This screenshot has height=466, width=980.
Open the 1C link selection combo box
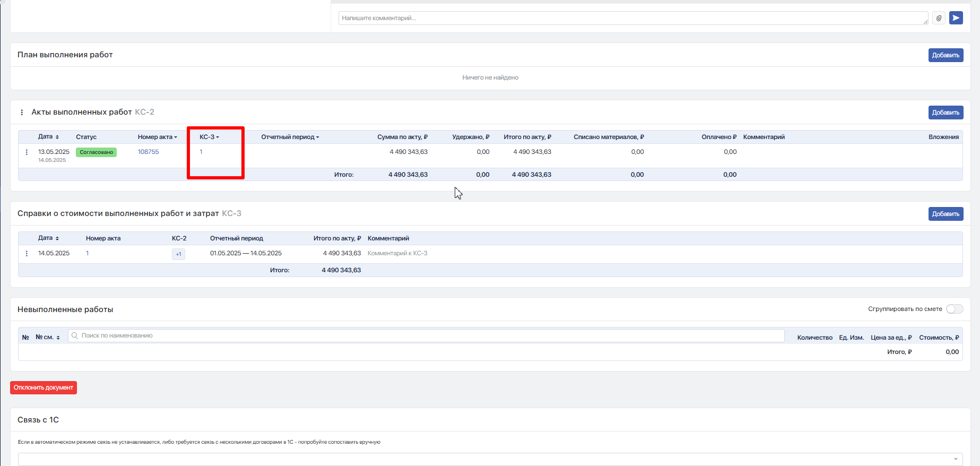coord(490,459)
